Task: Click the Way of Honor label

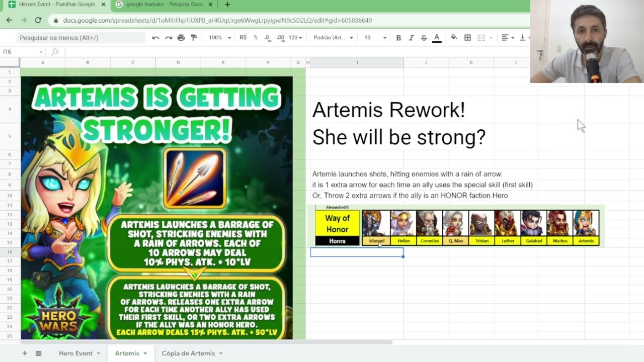Action: coord(337,224)
